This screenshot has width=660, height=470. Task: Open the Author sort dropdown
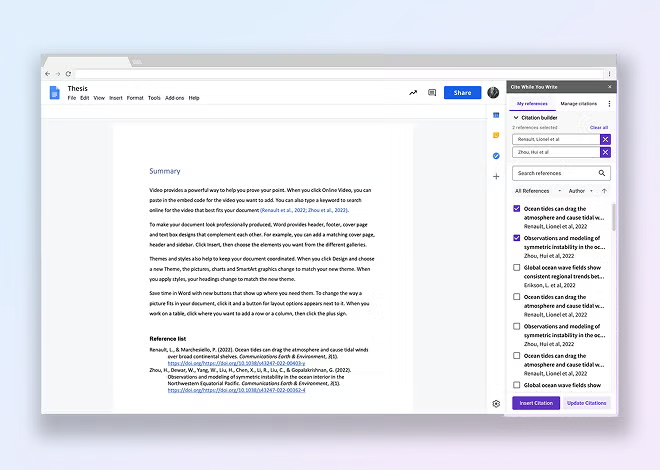pyautogui.click(x=580, y=190)
